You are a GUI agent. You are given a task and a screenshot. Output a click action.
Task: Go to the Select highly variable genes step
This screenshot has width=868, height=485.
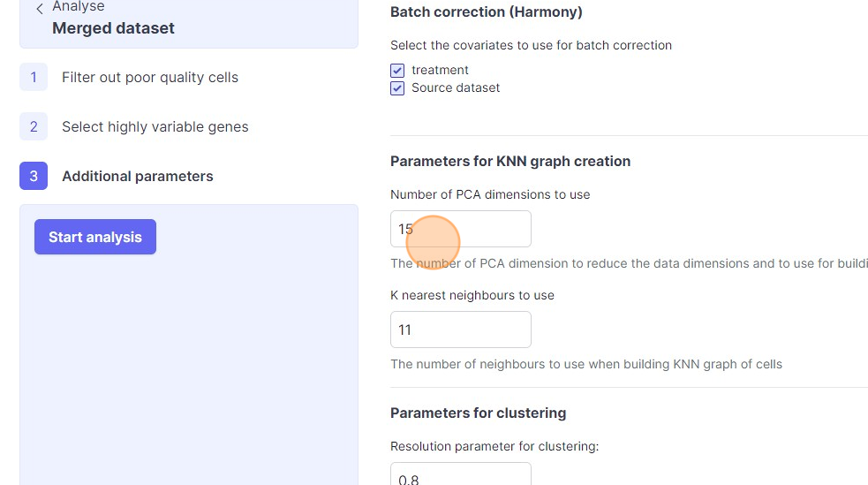pos(155,127)
